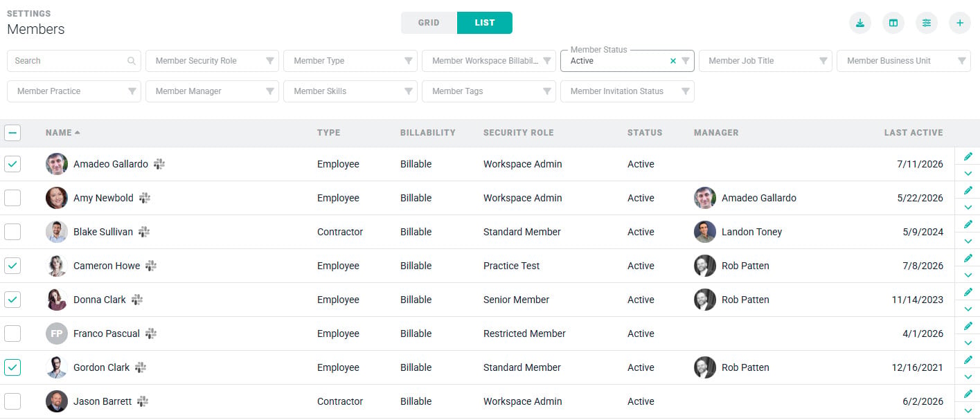Open Member Status filter dropdown
The width and height of the screenshot is (980, 420).
(627, 61)
